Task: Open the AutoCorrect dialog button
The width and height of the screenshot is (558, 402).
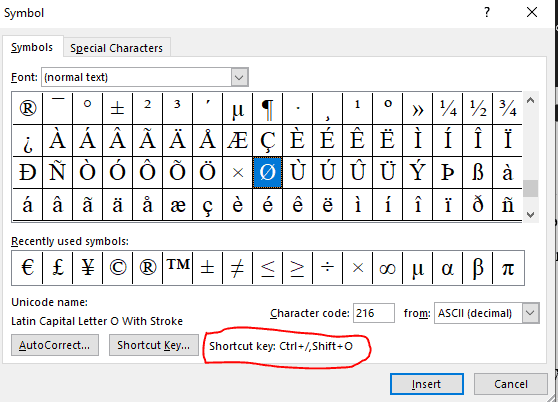Action: pos(55,345)
